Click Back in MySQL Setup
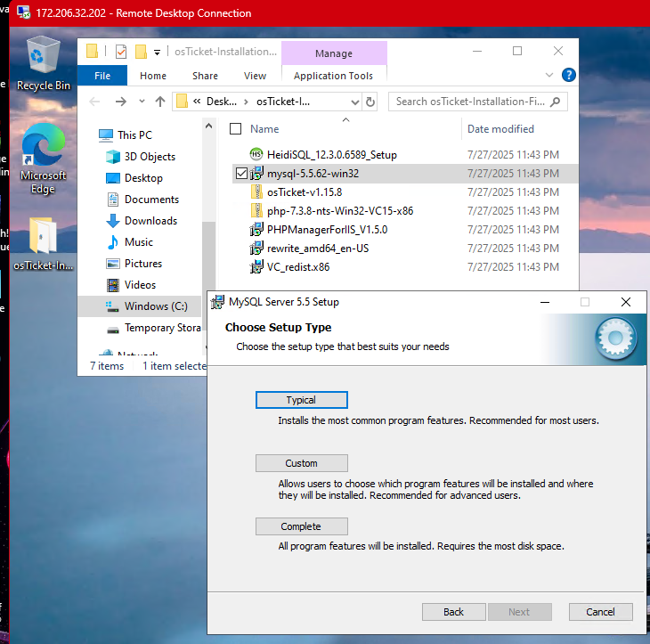Image resolution: width=650 pixels, height=644 pixels. click(x=453, y=612)
